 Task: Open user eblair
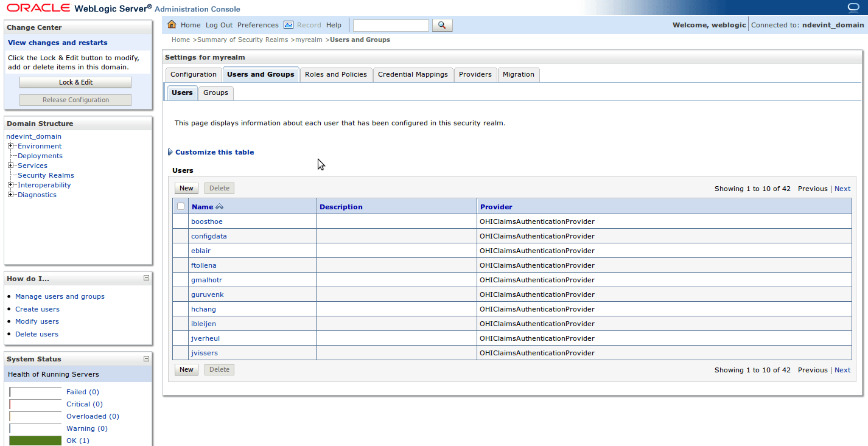coord(201,251)
